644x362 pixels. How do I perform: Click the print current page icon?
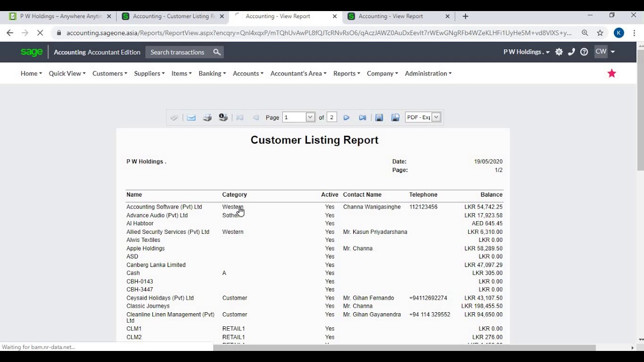click(x=223, y=118)
